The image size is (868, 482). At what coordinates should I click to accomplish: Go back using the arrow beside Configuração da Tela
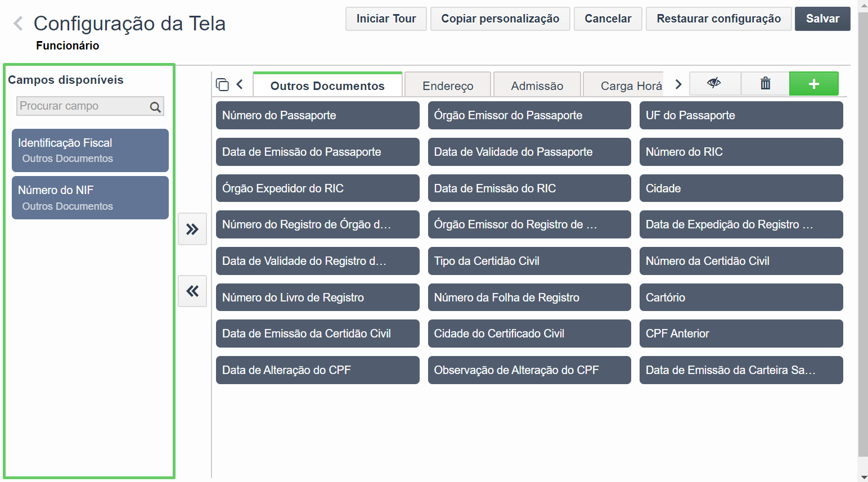[x=18, y=24]
